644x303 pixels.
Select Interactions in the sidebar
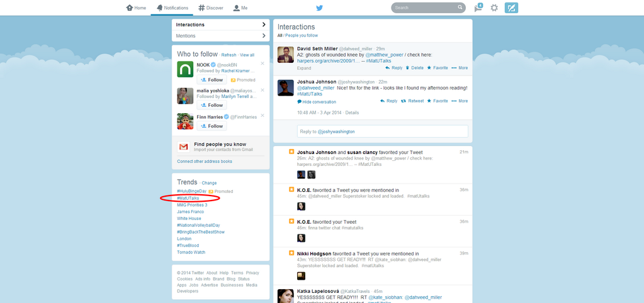220,25
